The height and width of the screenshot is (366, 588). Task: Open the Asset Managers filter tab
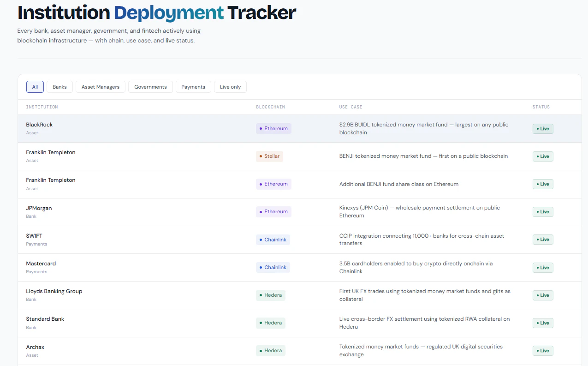[100, 86]
